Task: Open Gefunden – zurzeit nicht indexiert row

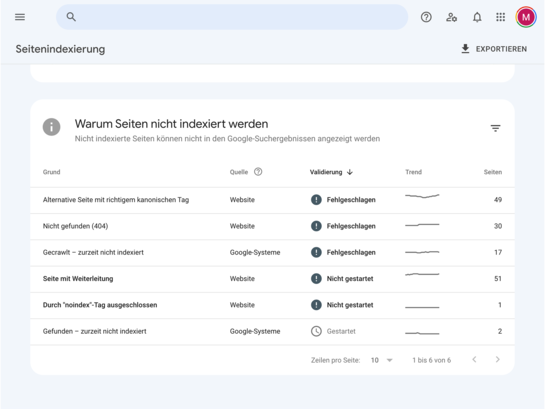Action: [272, 332]
